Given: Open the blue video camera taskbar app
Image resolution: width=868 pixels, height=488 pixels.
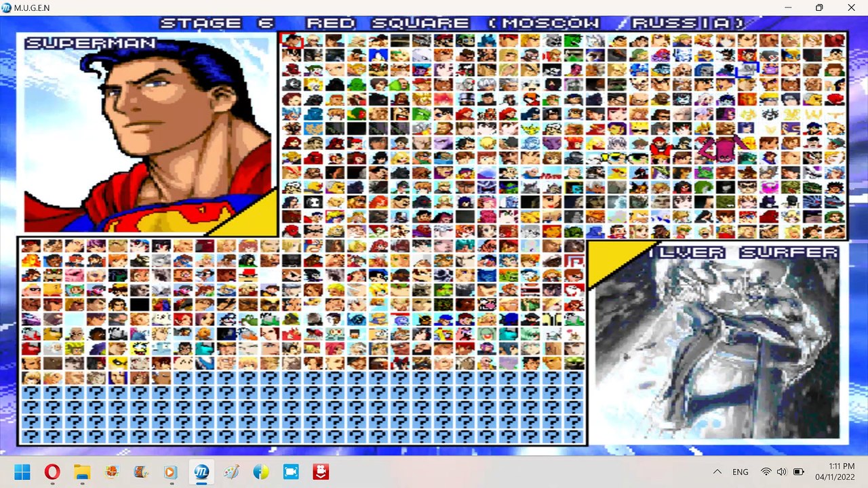Looking at the screenshot, I should coord(291,472).
